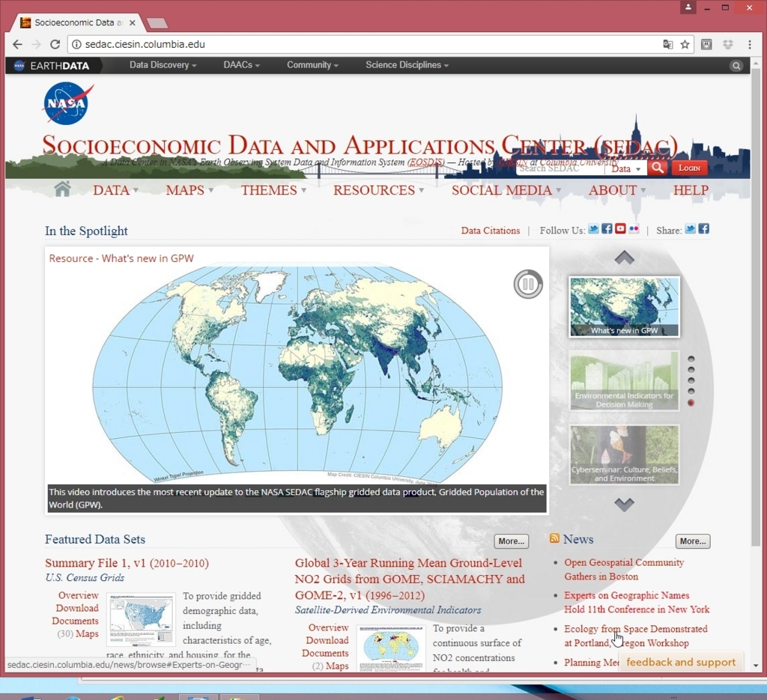Open the THEMES navigation menu
The height and width of the screenshot is (700, 767).
[273, 190]
